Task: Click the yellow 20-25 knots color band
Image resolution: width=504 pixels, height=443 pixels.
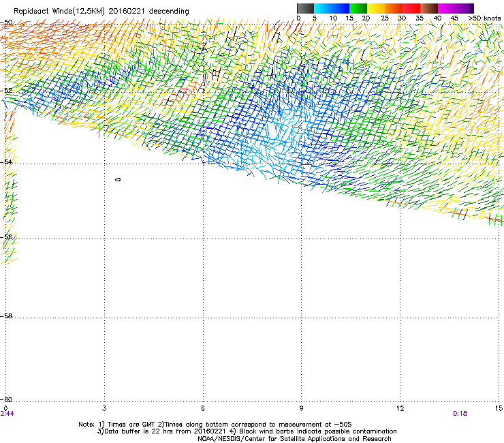Action: 376,8
